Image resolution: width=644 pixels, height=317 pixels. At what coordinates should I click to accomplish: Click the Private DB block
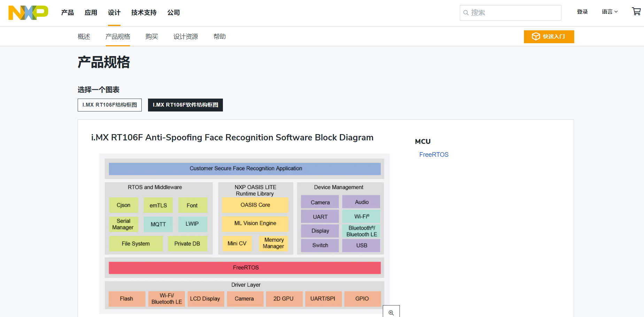(x=187, y=244)
